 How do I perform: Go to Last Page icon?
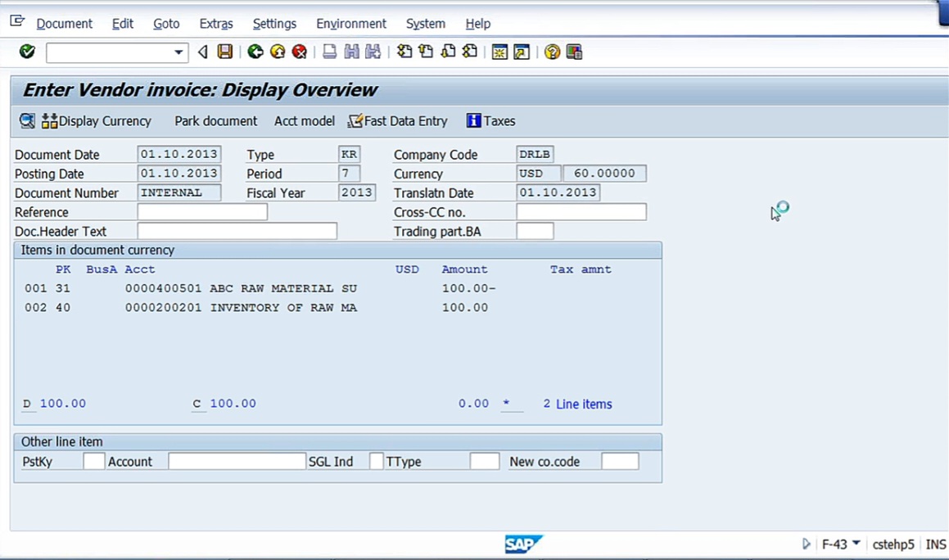point(470,52)
